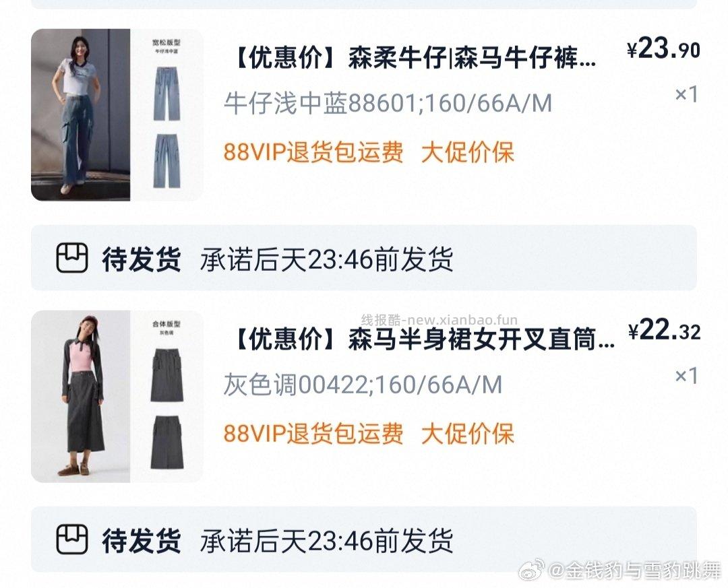The image size is (728, 588).
Task: Click the package icon above the skirt order
Action: 72,258
